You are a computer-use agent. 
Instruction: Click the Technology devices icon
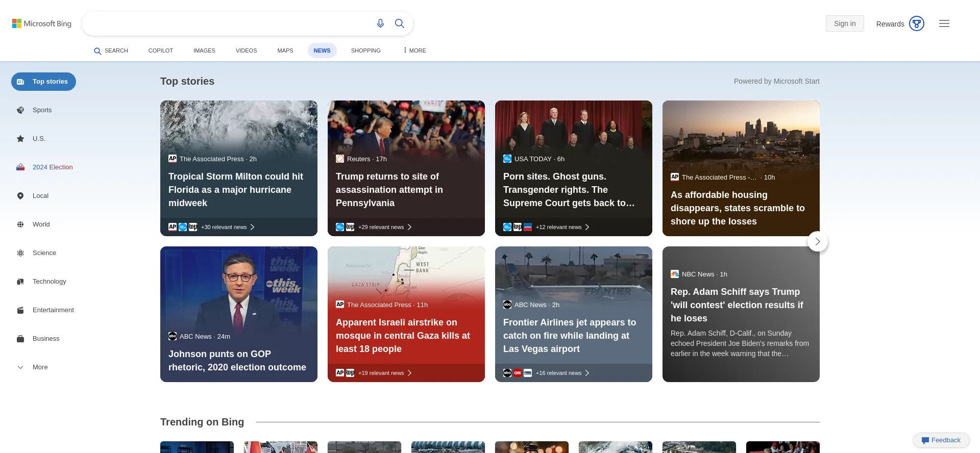pyautogui.click(x=20, y=282)
